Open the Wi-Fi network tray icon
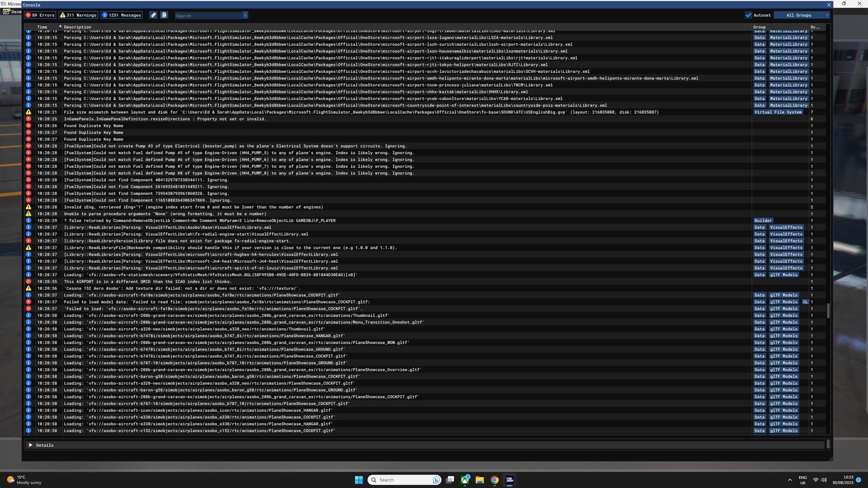 (x=816, y=480)
